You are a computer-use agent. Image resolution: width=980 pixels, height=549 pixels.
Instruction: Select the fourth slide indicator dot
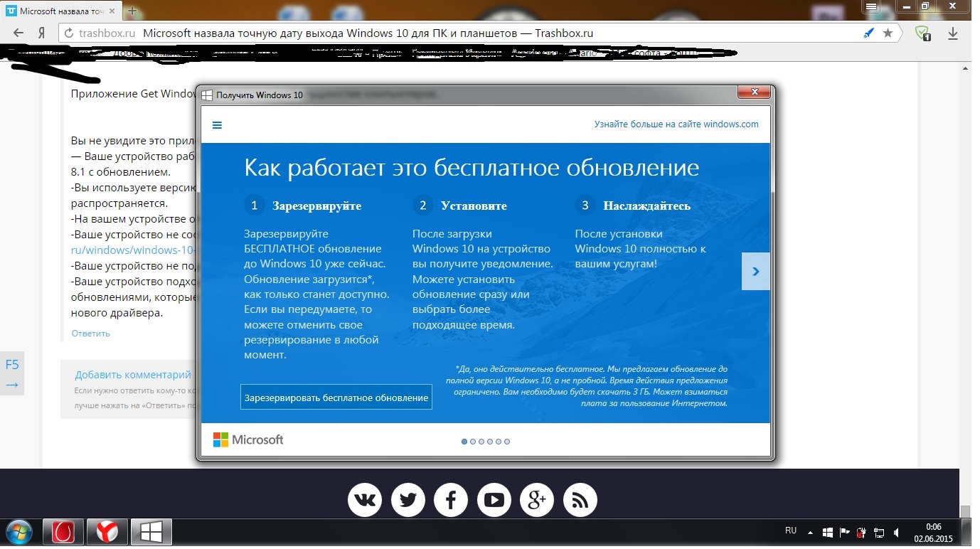pos(490,442)
